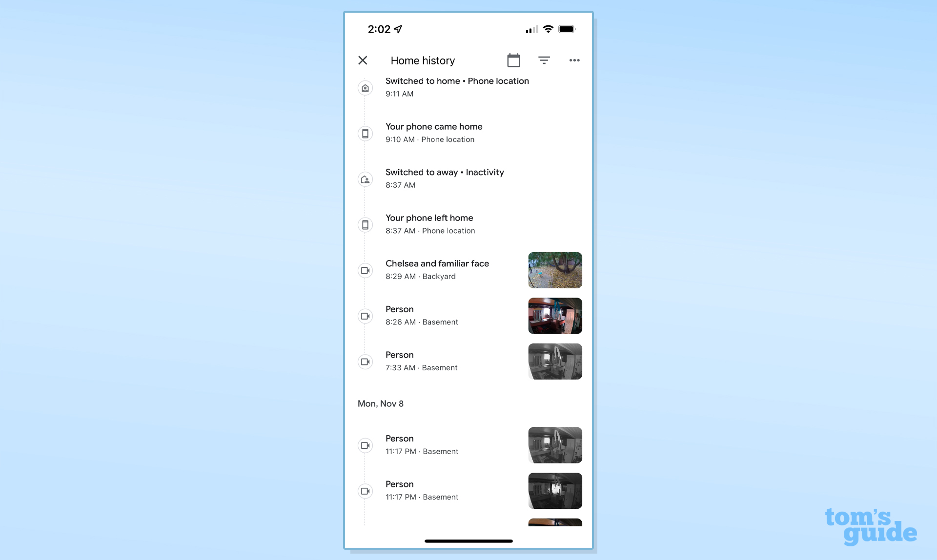Toggle the filter options panel

[x=544, y=60]
